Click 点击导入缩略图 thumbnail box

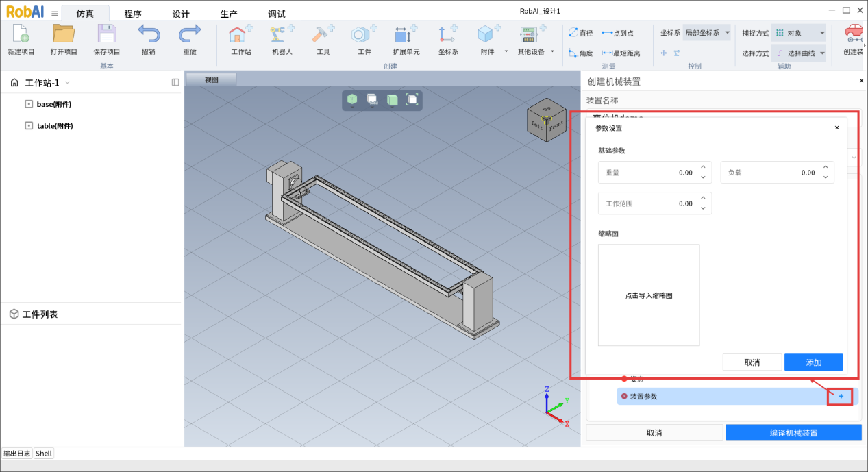(x=649, y=295)
